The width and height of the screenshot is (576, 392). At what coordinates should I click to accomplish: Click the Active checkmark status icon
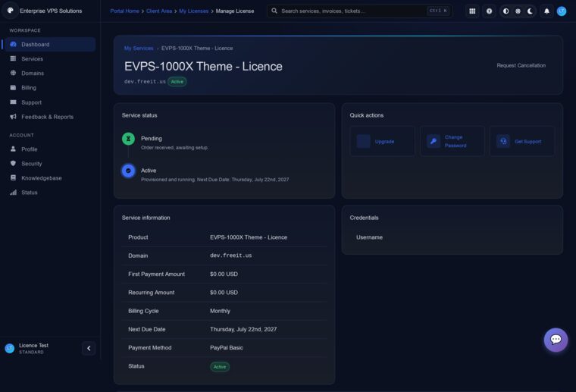(128, 171)
